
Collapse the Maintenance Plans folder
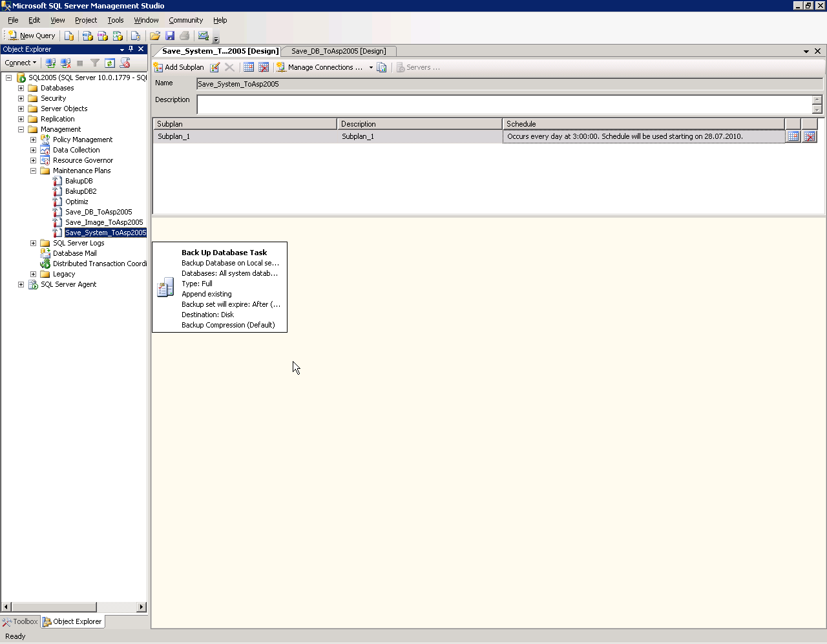click(x=34, y=171)
